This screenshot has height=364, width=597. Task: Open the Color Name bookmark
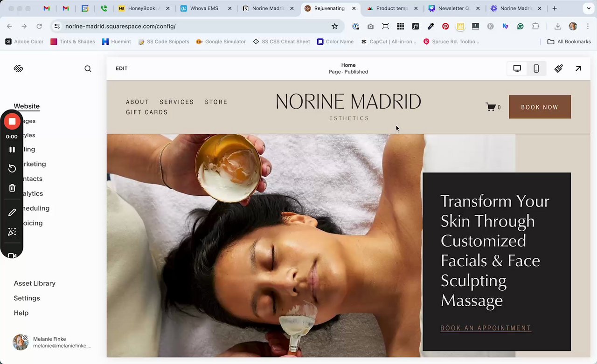[x=335, y=41]
